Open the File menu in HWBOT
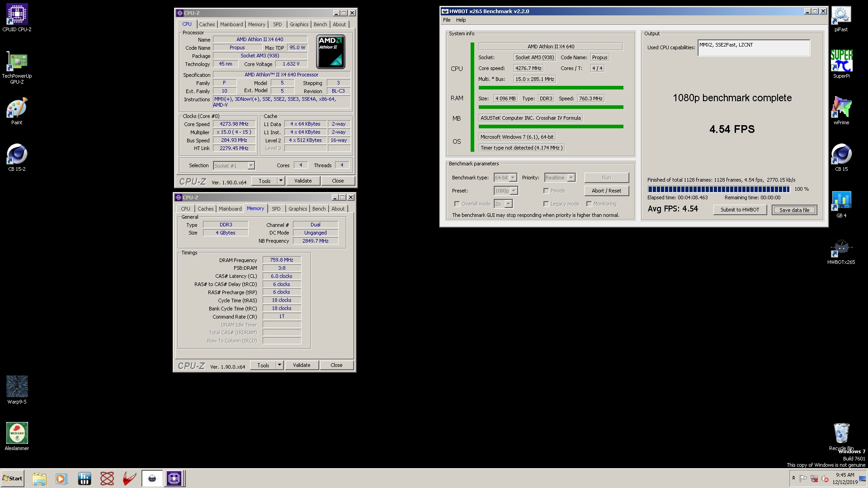This screenshot has height=488, width=868. click(x=447, y=20)
